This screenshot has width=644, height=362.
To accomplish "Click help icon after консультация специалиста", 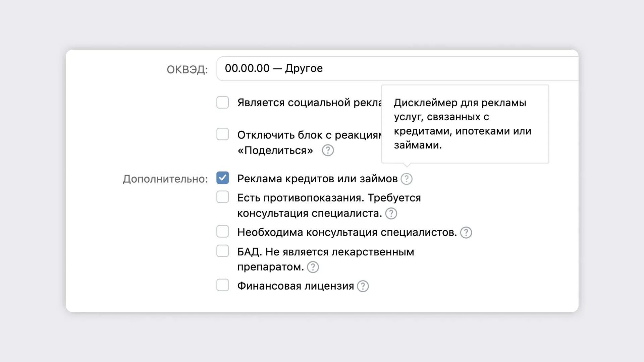I will click(391, 214).
